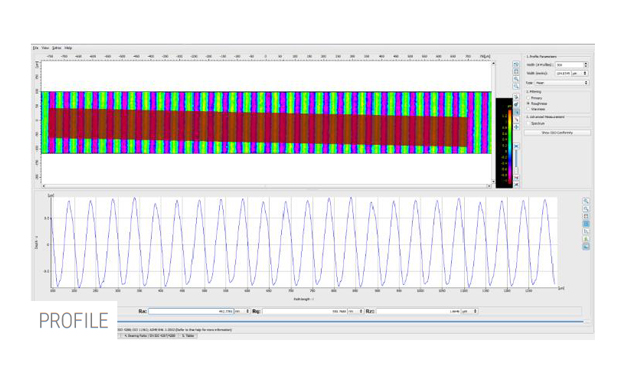The width and height of the screenshot is (625, 389).
Task: Click the Width number of profiles field
Action: click(x=572, y=65)
